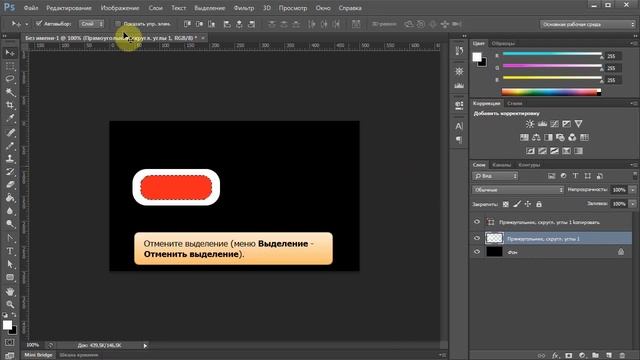Viewport: 640px width, 360px height.
Task: Select the Healing Brush tool
Action: click(10, 132)
